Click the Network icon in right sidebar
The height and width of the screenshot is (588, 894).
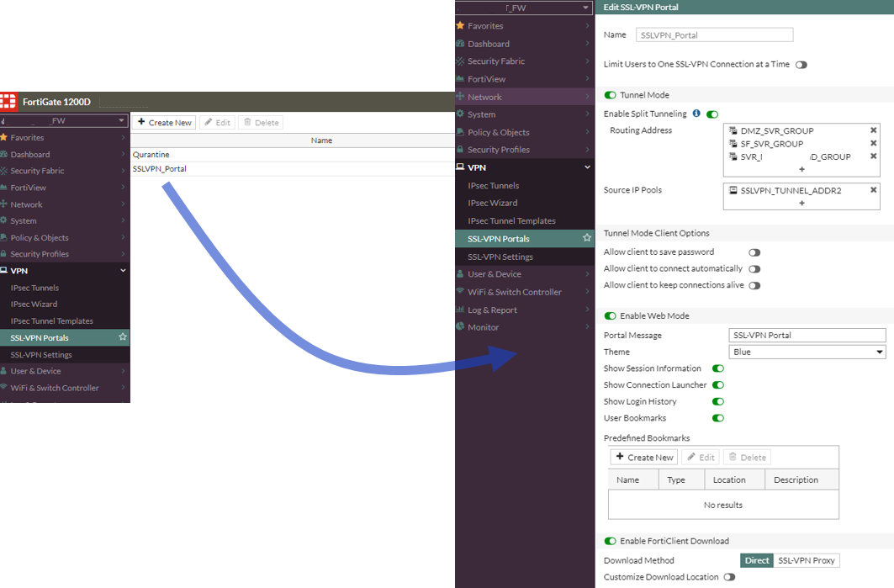coord(460,97)
